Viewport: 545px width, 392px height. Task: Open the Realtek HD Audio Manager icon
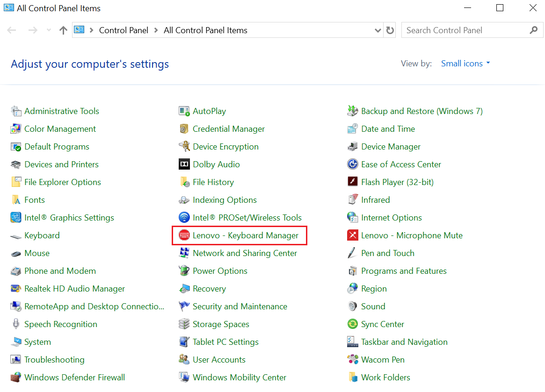(x=16, y=289)
